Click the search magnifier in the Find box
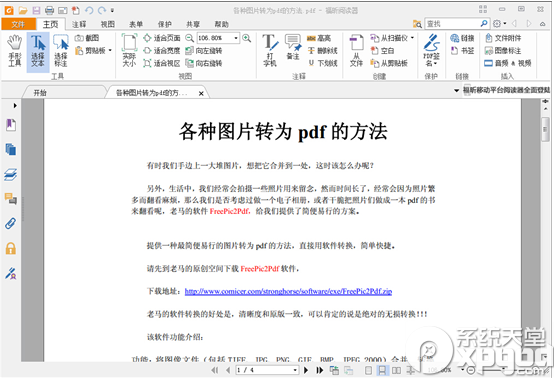Image resolution: width=554 pixels, height=378 pixels. pyautogui.click(x=484, y=24)
